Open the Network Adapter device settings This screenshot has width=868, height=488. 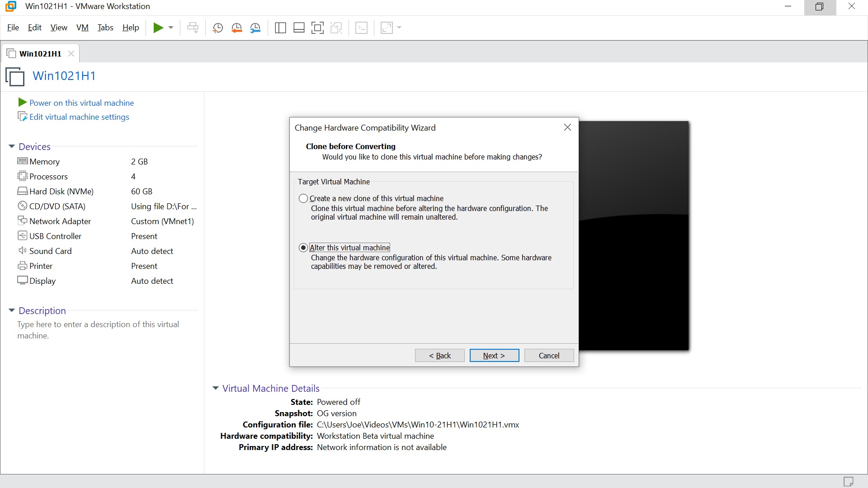coord(59,221)
